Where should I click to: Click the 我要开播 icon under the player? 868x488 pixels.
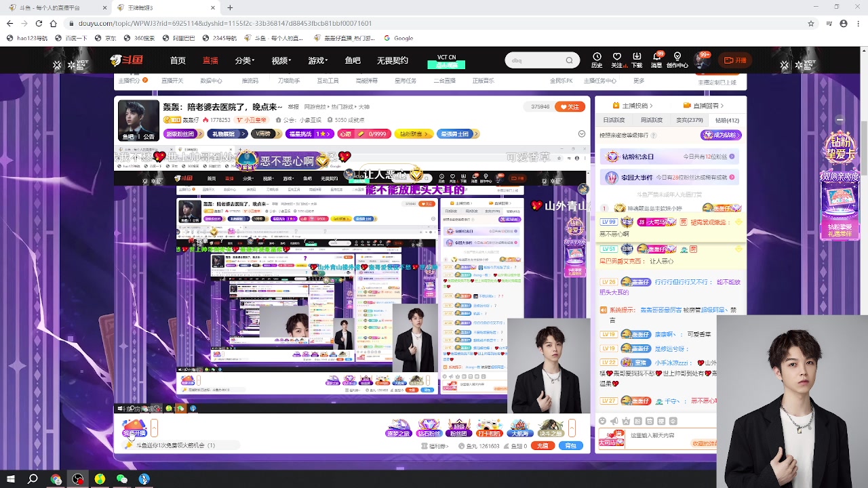click(x=134, y=428)
